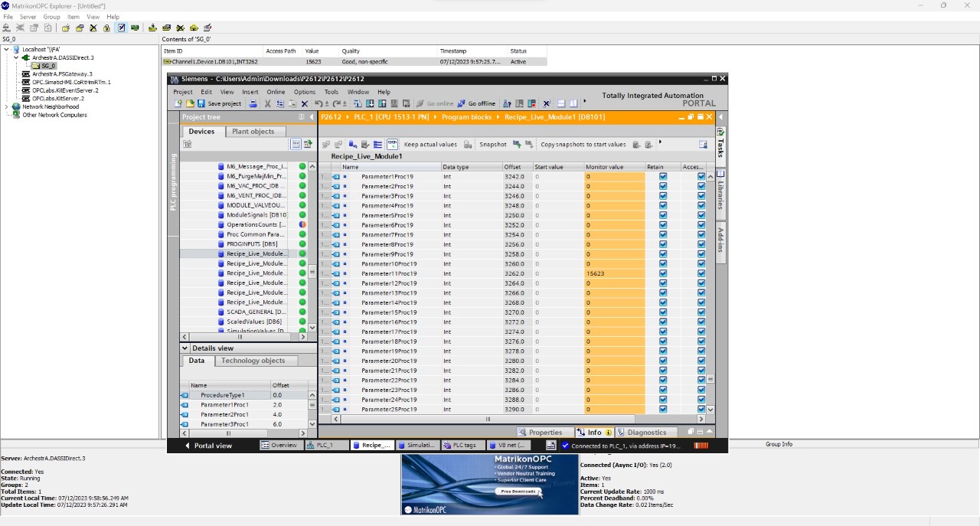Click the DB editor toolbar overflow arrow

pos(660,142)
